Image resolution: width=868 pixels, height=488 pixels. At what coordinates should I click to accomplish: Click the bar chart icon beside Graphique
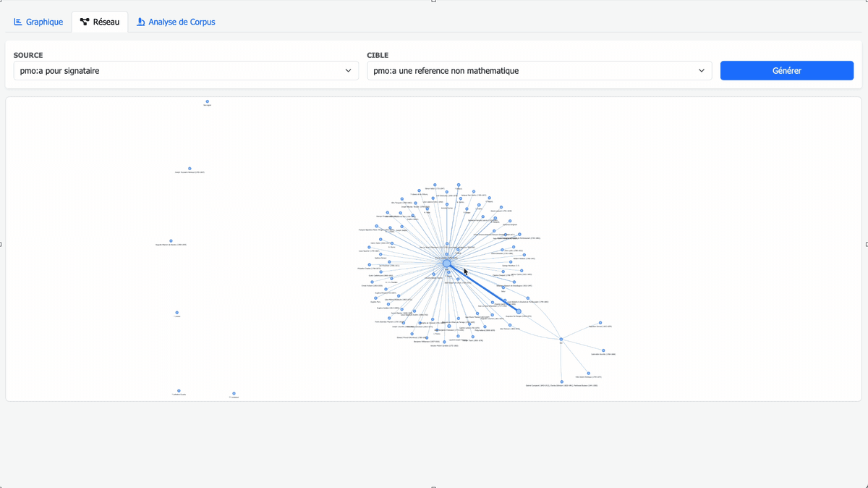17,22
